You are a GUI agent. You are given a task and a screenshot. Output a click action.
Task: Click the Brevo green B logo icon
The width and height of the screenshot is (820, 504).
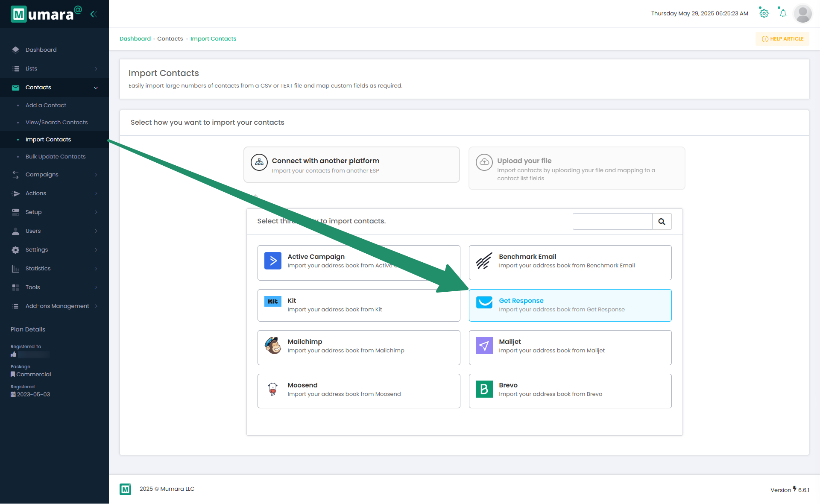coord(484,389)
